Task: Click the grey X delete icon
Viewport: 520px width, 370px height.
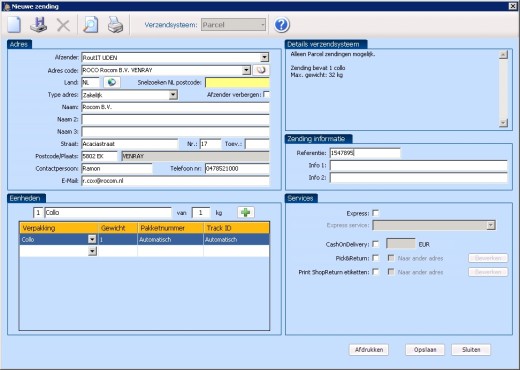Action: coord(63,25)
